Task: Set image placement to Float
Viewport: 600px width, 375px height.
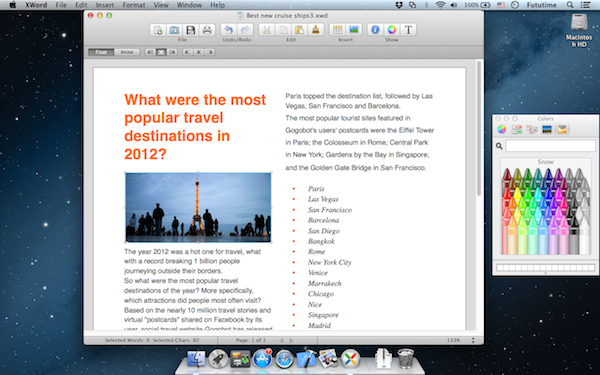Action: [101, 52]
